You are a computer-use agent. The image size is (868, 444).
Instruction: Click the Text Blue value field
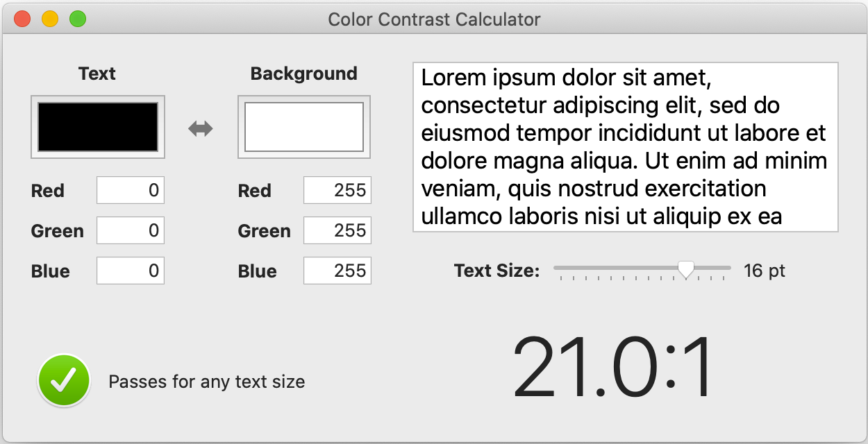(x=130, y=271)
